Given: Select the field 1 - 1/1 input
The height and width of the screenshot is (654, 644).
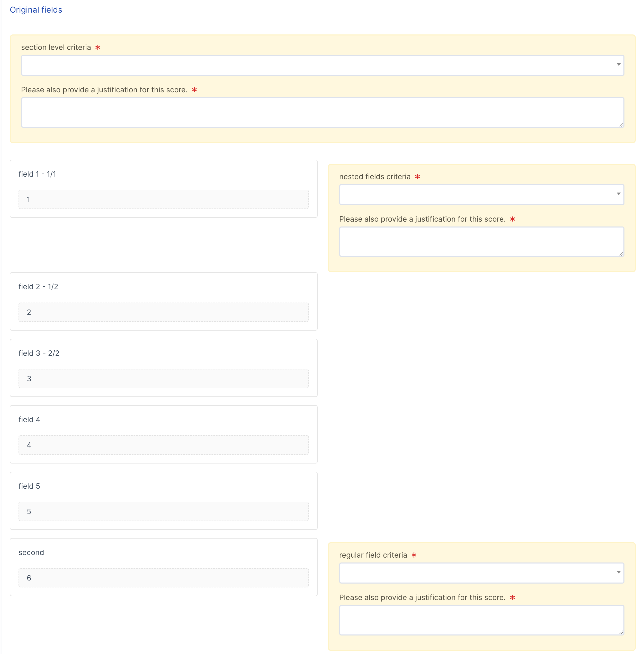Looking at the screenshot, I should click(x=163, y=199).
